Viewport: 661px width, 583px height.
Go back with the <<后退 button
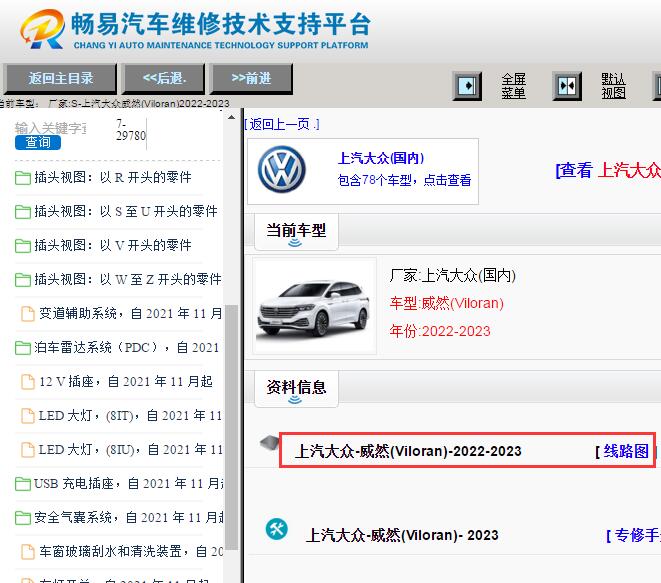[x=164, y=78]
